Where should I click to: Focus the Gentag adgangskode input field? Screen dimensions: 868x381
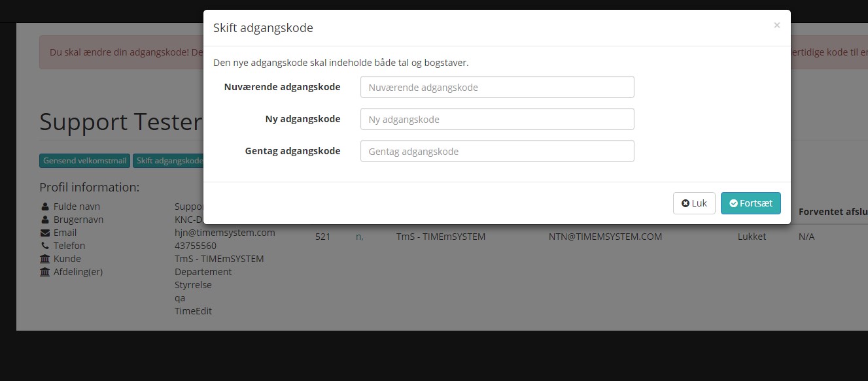tap(496, 151)
